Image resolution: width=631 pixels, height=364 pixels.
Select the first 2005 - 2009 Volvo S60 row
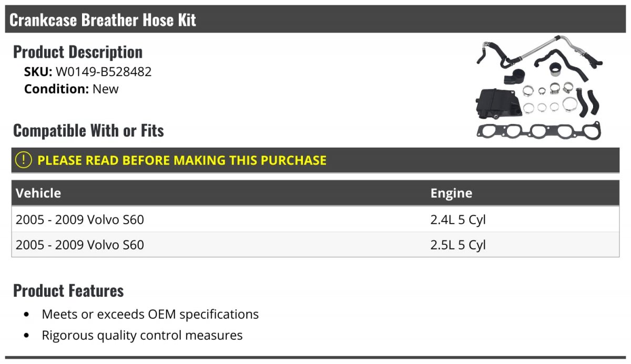click(x=80, y=220)
